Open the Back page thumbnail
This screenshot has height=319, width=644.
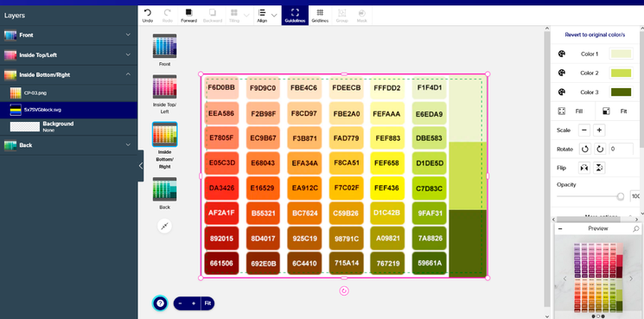point(165,189)
